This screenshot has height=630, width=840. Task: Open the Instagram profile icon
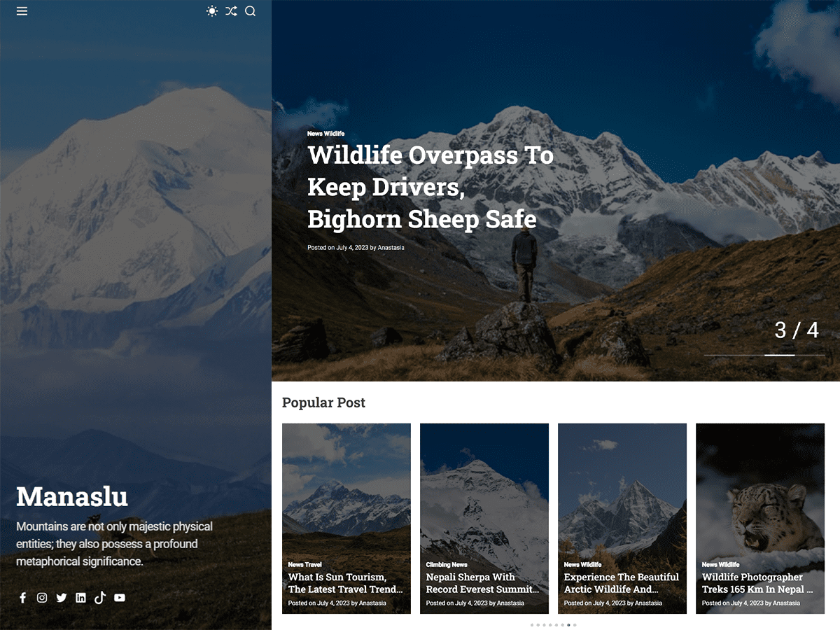pos(42,598)
